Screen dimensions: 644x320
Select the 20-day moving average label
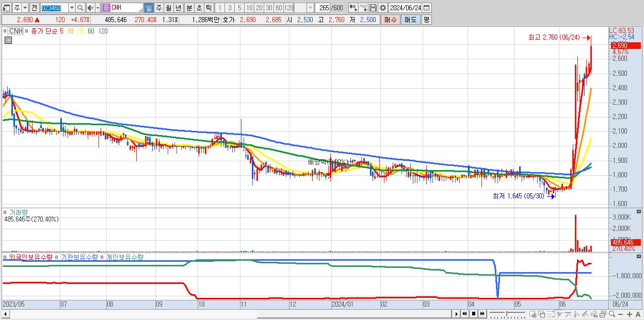(80, 31)
